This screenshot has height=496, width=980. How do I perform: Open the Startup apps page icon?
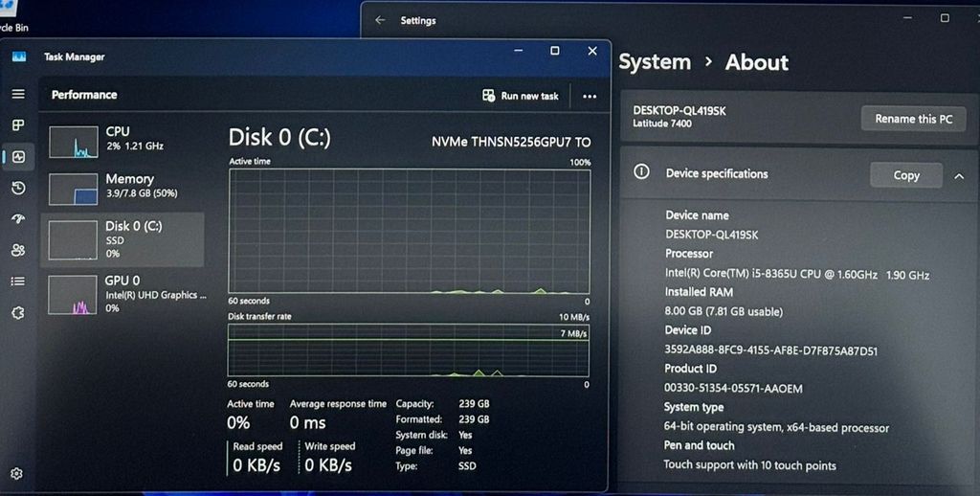pos(18,219)
